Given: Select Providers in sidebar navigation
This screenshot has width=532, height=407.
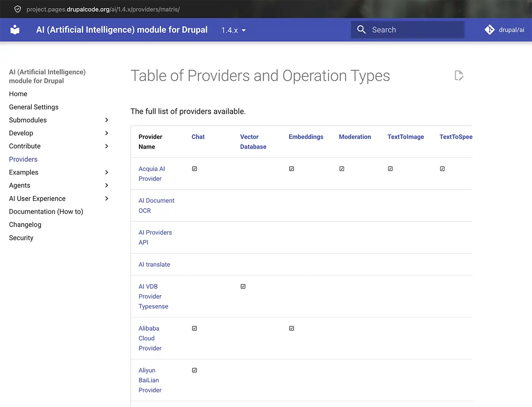Looking at the screenshot, I should point(23,159).
